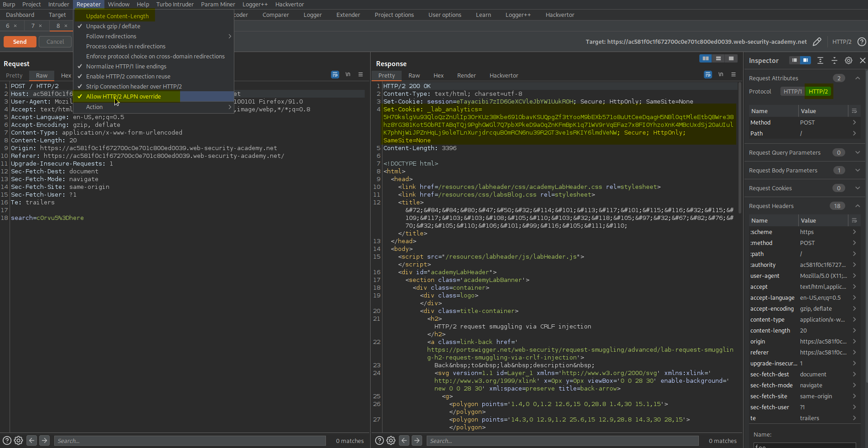This screenshot has height=448, width=868.
Task: Focus the Response search input field
Action: point(563,441)
